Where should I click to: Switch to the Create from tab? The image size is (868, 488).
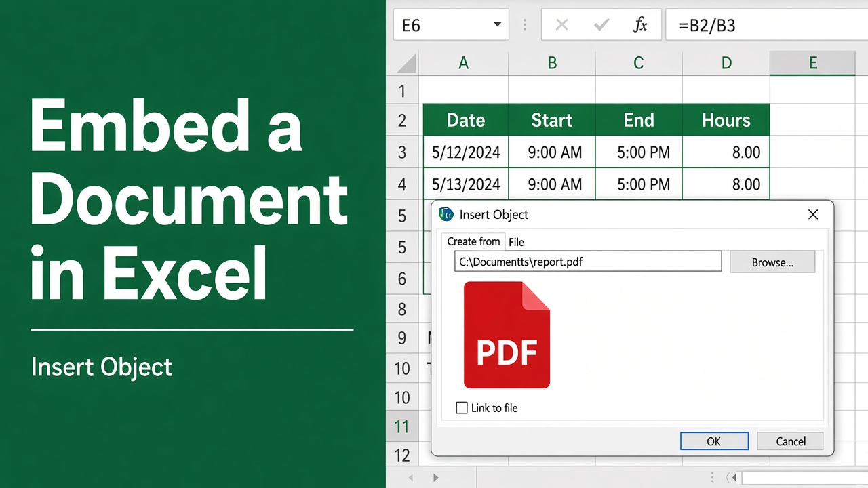tap(473, 241)
